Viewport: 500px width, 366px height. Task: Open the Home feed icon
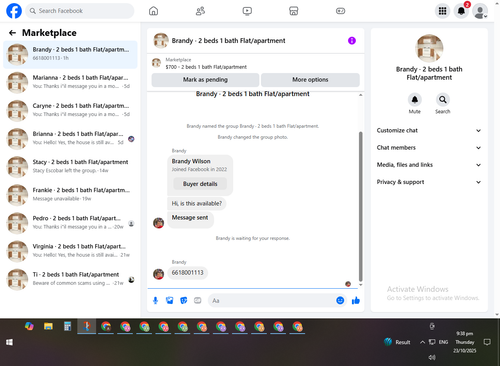pyautogui.click(x=153, y=11)
